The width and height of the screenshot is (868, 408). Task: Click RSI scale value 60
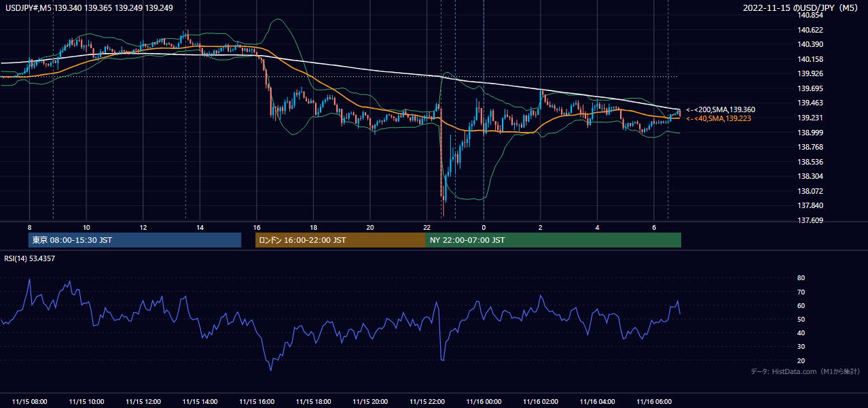pyautogui.click(x=801, y=305)
